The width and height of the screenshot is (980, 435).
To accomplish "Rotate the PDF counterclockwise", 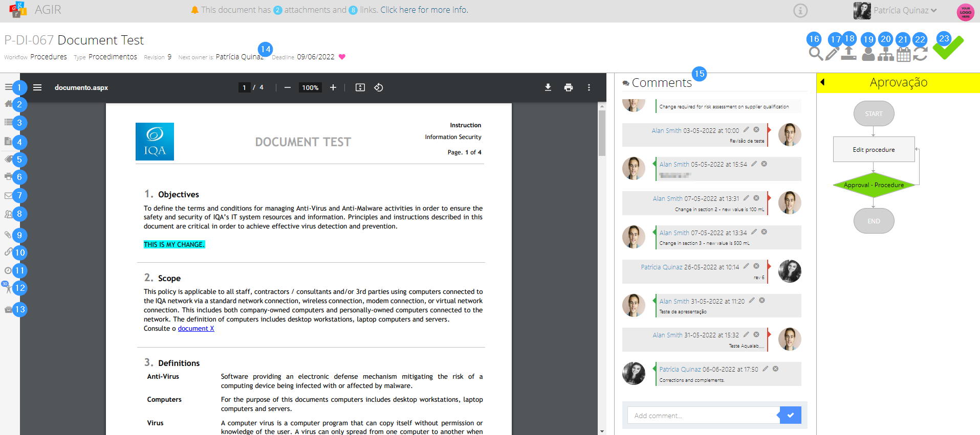I will click(x=379, y=87).
